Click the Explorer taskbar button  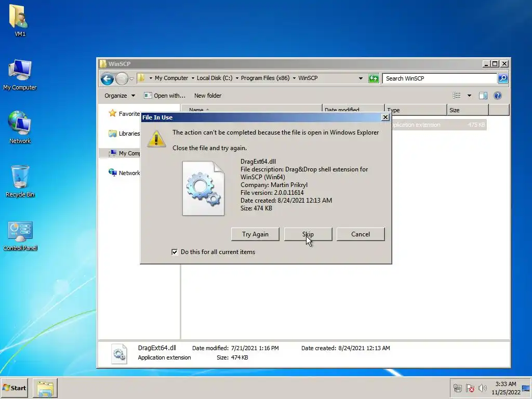click(45, 388)
